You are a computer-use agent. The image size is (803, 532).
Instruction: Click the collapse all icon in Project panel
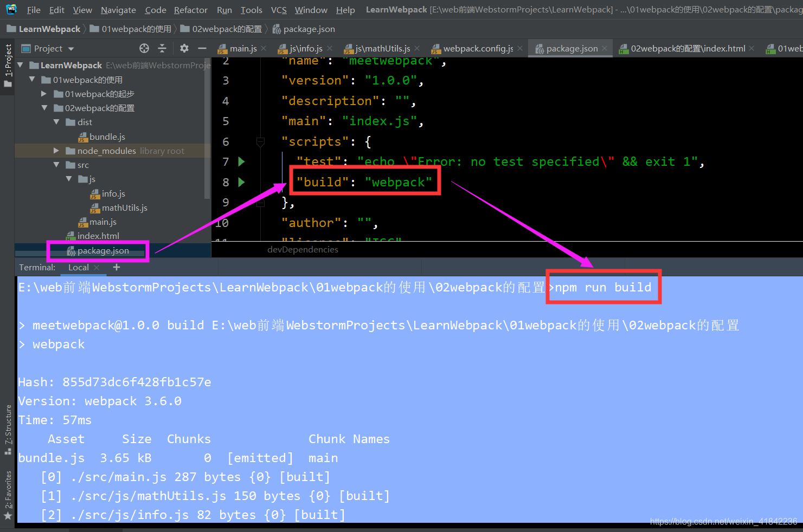tap(162, 48)
